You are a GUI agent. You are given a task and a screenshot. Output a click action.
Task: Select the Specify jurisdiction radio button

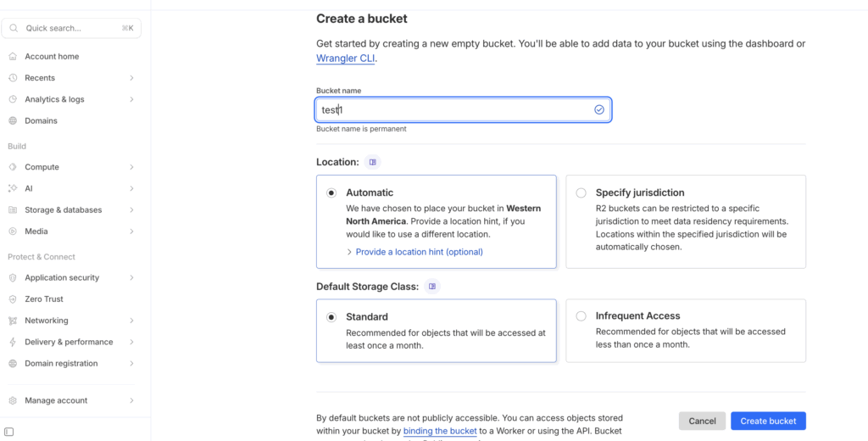pos(581,193)
